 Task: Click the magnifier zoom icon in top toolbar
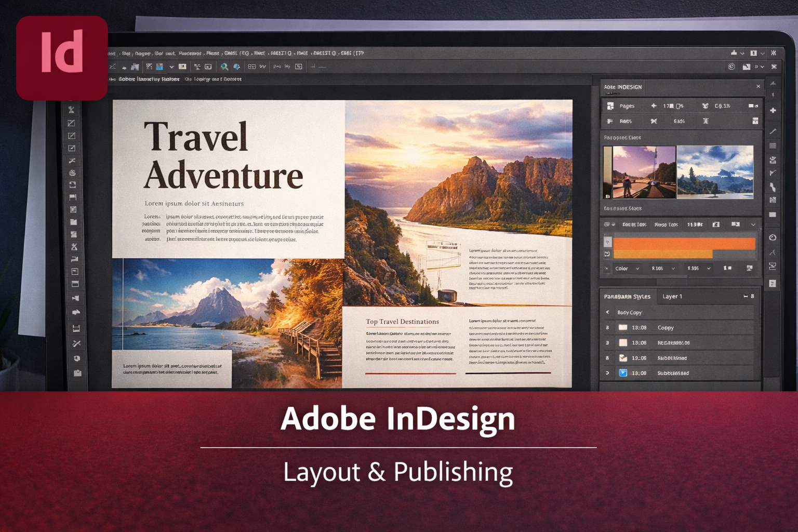coord(224,66)
